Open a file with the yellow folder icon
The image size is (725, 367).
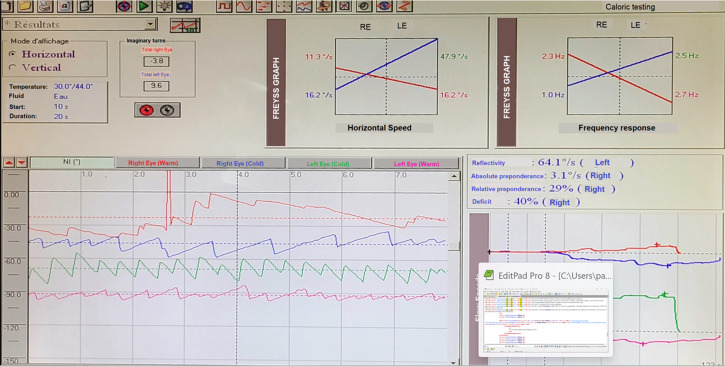tap(25, 6)
